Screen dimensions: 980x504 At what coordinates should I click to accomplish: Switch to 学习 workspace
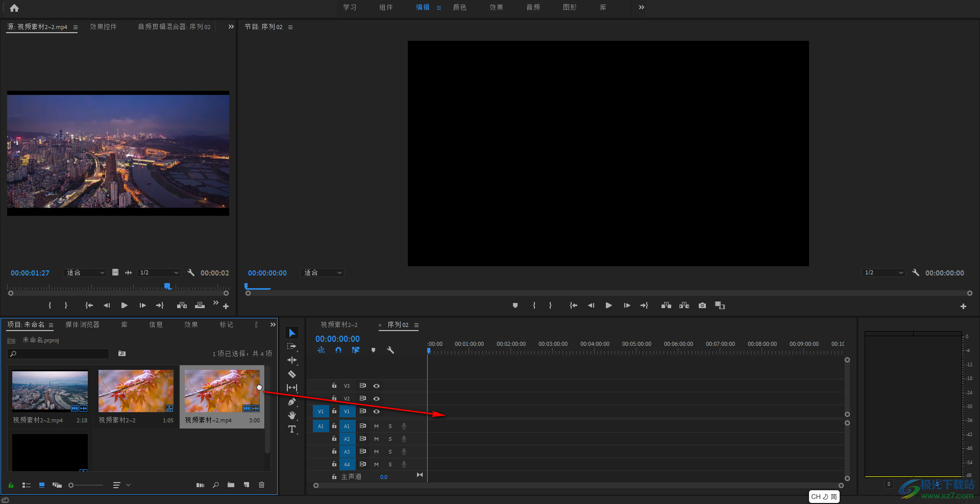coord(350,7)
